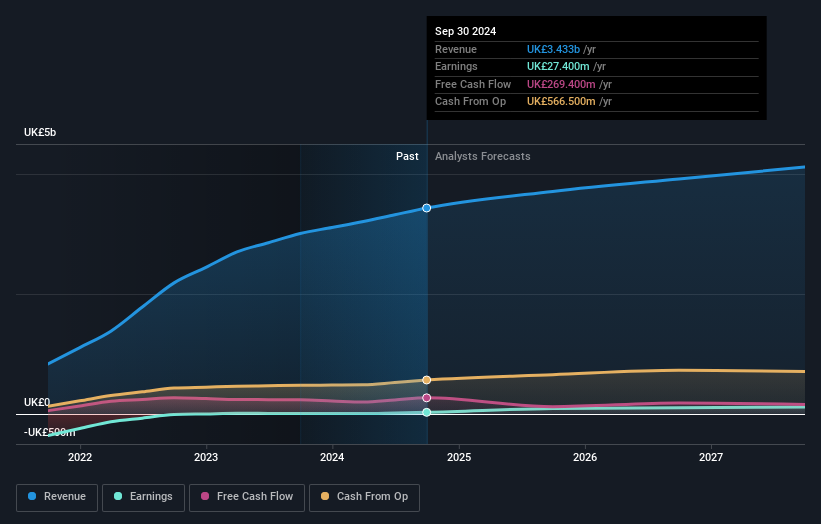
Task: Click the Past section label
Action: pos(407,156)
